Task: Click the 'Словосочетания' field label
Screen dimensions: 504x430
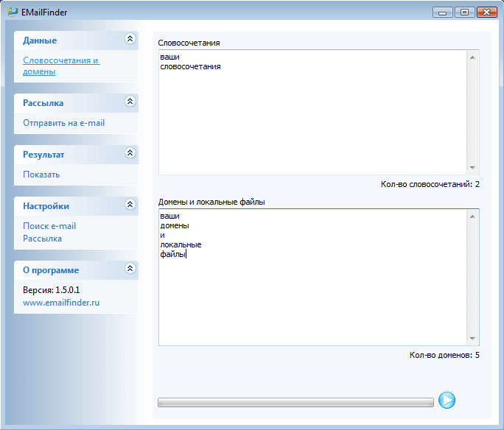Action: (189, 43)
